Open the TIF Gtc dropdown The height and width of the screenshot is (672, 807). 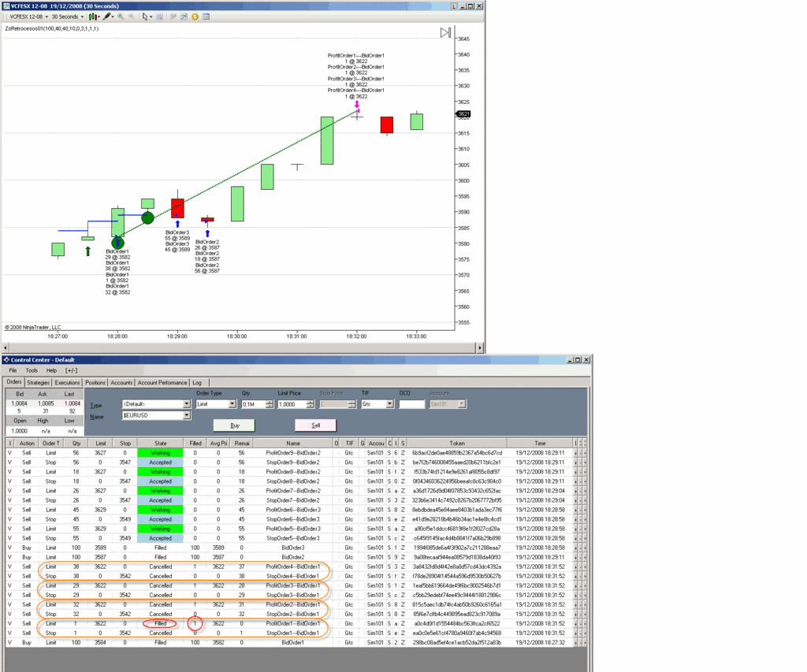(x=389, y=404)
